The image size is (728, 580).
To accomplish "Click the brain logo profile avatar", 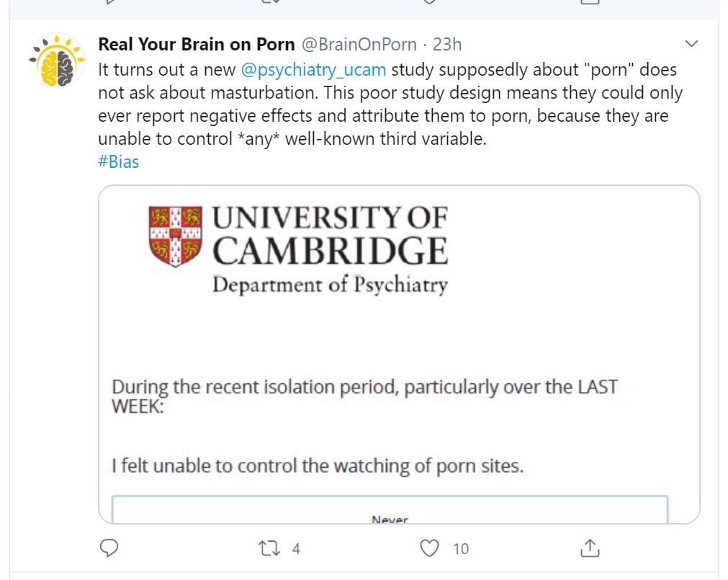I will pyautogui.click(x=57, y=61).
